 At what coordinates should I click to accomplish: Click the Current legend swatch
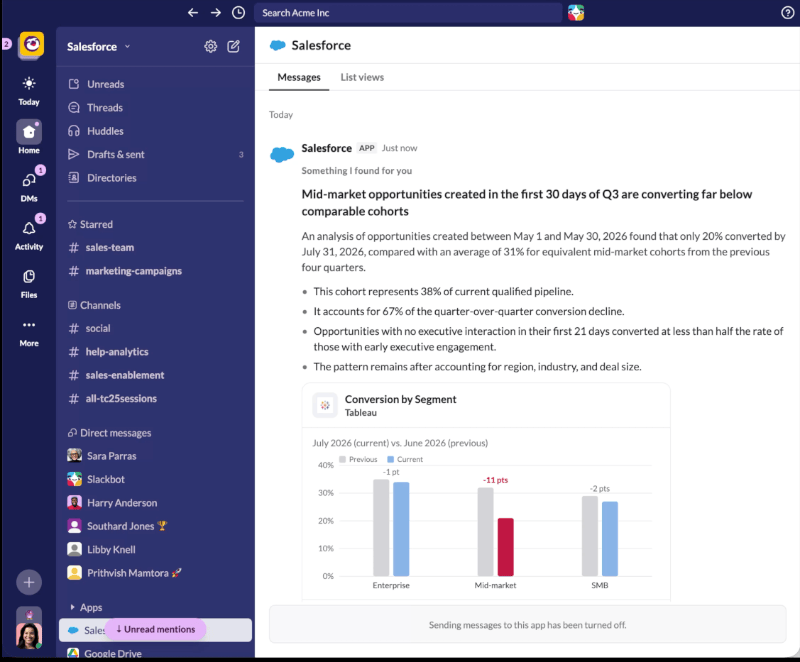390,459
